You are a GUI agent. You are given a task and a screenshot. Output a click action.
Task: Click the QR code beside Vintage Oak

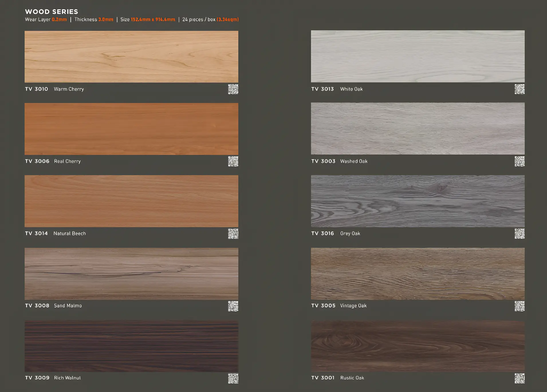pyautogui.click(x=520, y=306)
